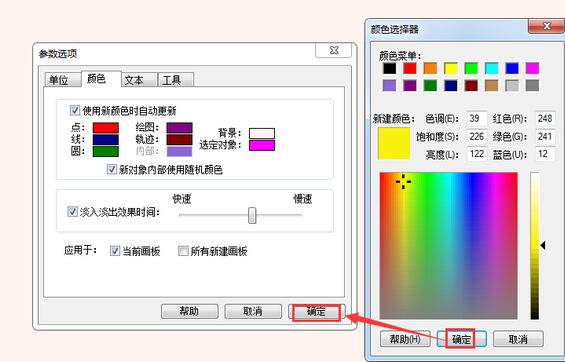Viewport: 565px width, 362px height.
Task: Select the red color menu swatch
Action: coord(410,68)
